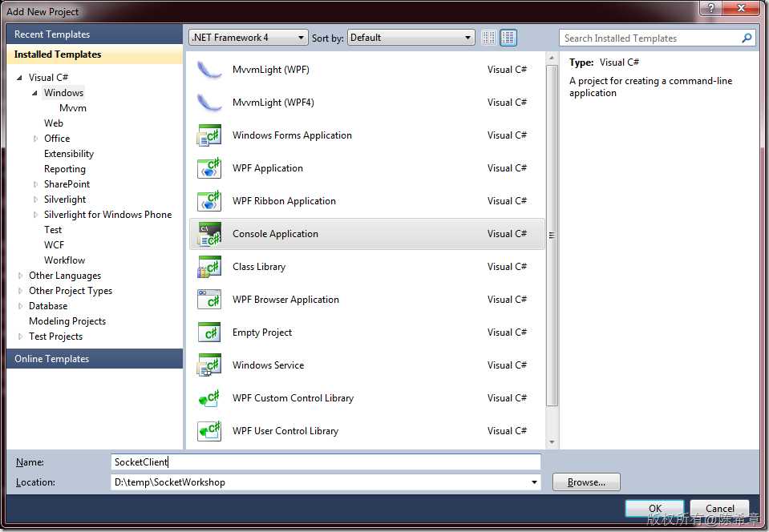Expand the Office tree node
The width and height of the screenshot is (769, 532).
(x=35, y=139)
